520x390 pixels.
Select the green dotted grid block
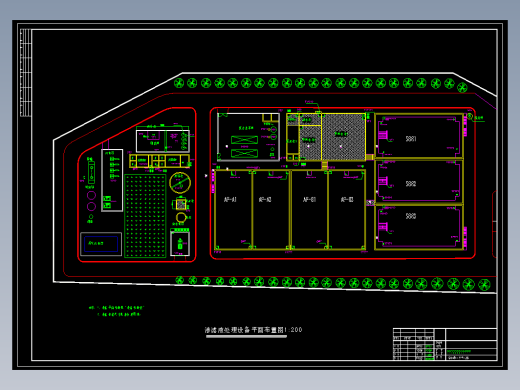pos(145,216)
